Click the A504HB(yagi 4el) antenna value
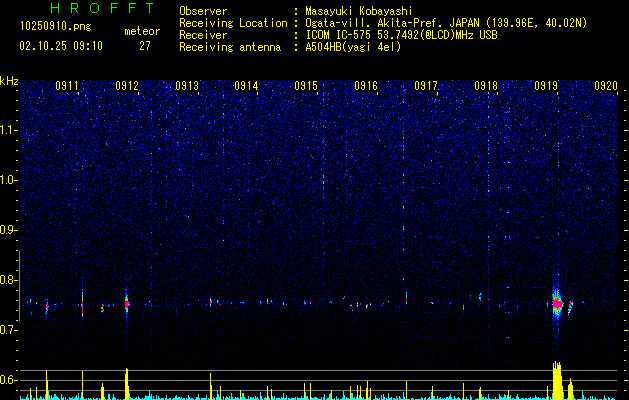 pyautogui.click(x=353, y=47)
